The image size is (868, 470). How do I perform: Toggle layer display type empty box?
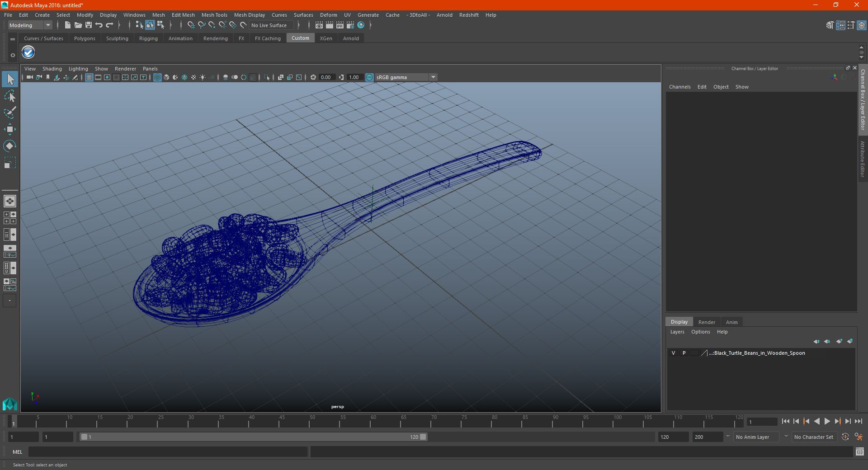point(694,353)
